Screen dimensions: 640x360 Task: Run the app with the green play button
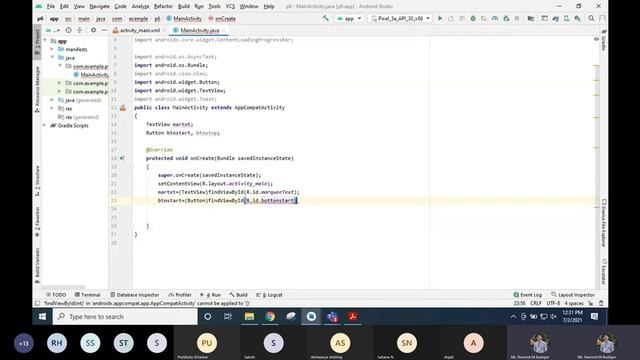[440, 18]
